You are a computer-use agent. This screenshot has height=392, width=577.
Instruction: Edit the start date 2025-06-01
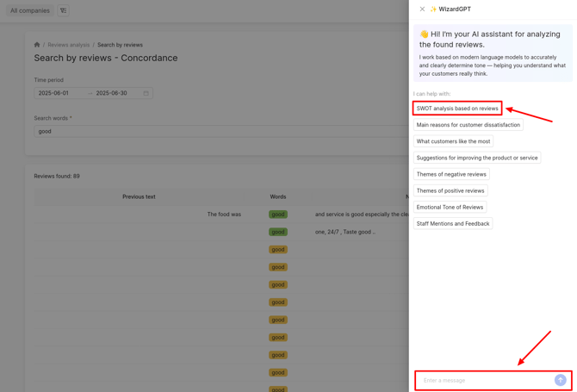tap(54, 93)
